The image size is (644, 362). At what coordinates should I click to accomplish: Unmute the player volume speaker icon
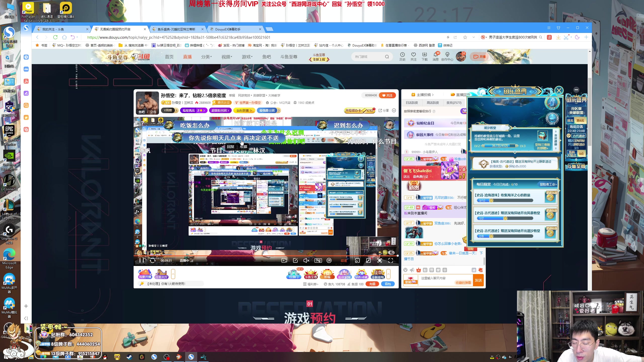(x=306, y=260)
